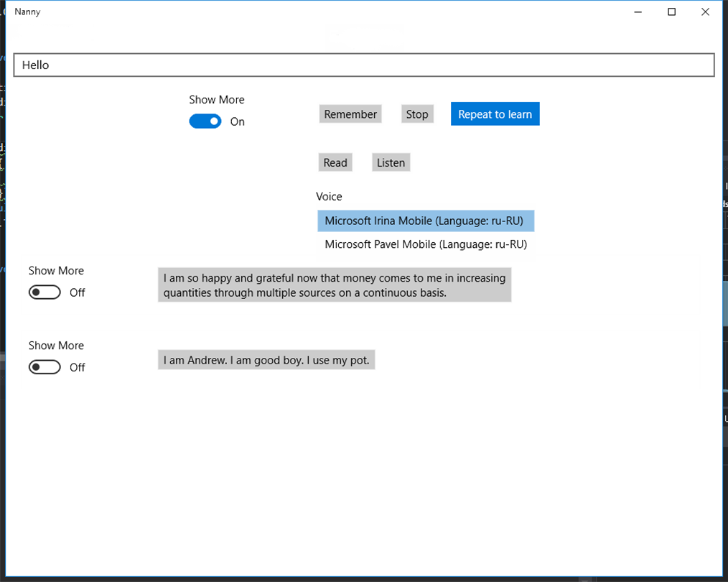The height and width of the screenshot is (582, 728).
Task: Close the Nanny window
Action: coord(705,11)
